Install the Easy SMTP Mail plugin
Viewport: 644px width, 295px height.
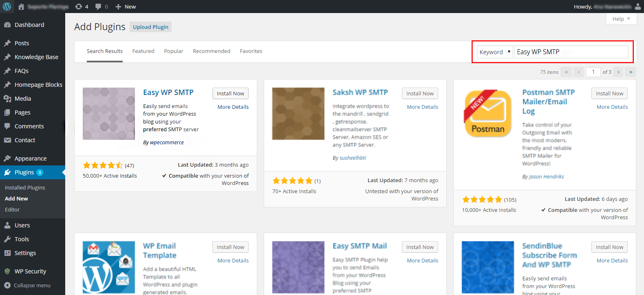[420, 247]
